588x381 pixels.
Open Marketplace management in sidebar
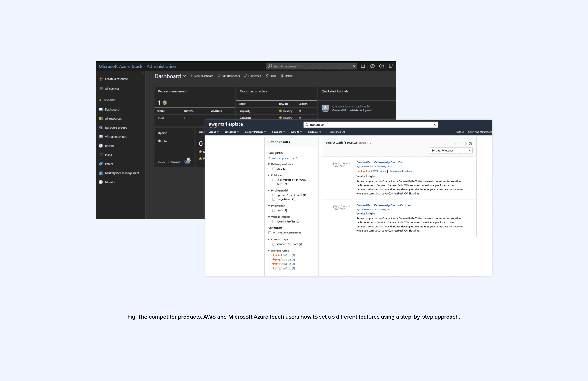pos(122,173)
